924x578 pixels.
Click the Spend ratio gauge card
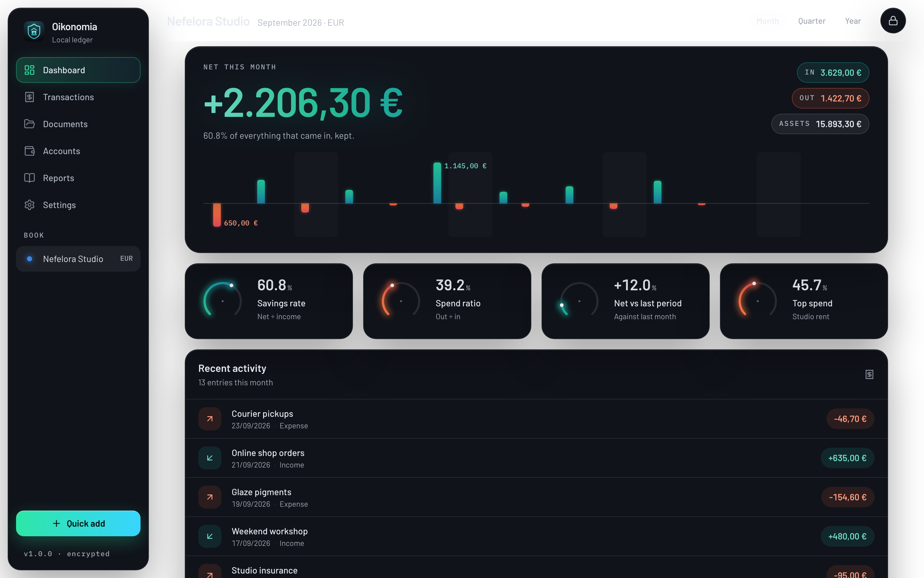tap(447, 301)
